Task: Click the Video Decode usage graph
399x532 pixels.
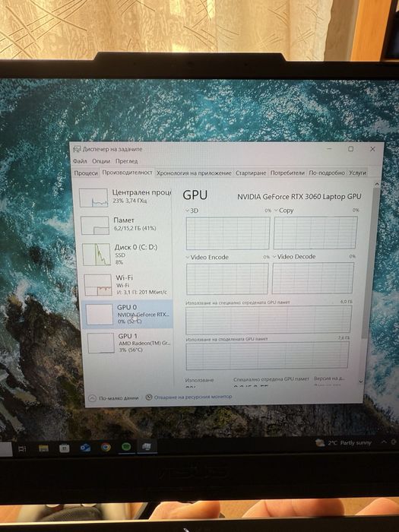Action: 313,278
